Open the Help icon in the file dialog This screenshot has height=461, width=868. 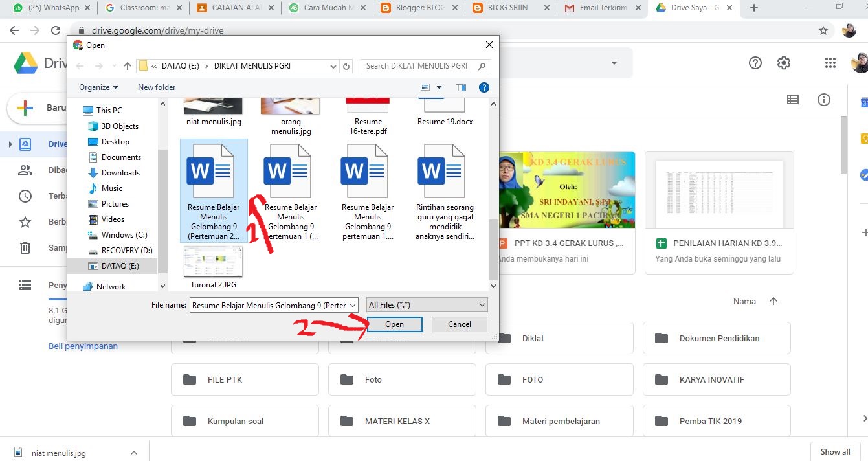coord(484,87)
